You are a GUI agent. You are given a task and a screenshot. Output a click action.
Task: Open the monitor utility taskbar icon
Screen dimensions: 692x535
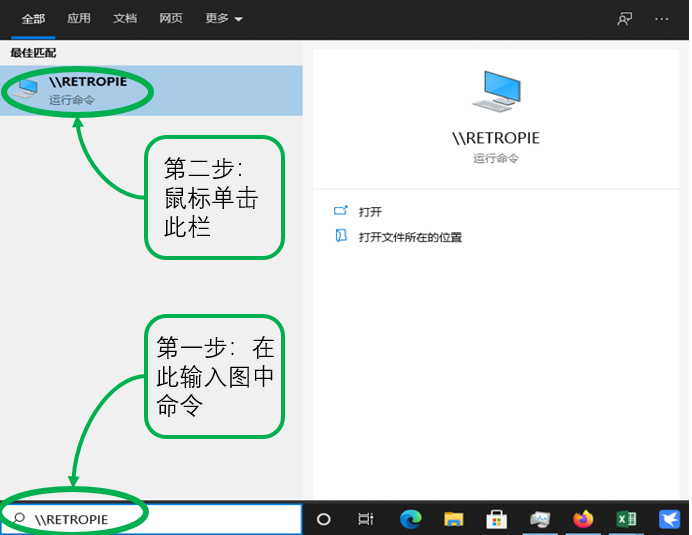540,519
